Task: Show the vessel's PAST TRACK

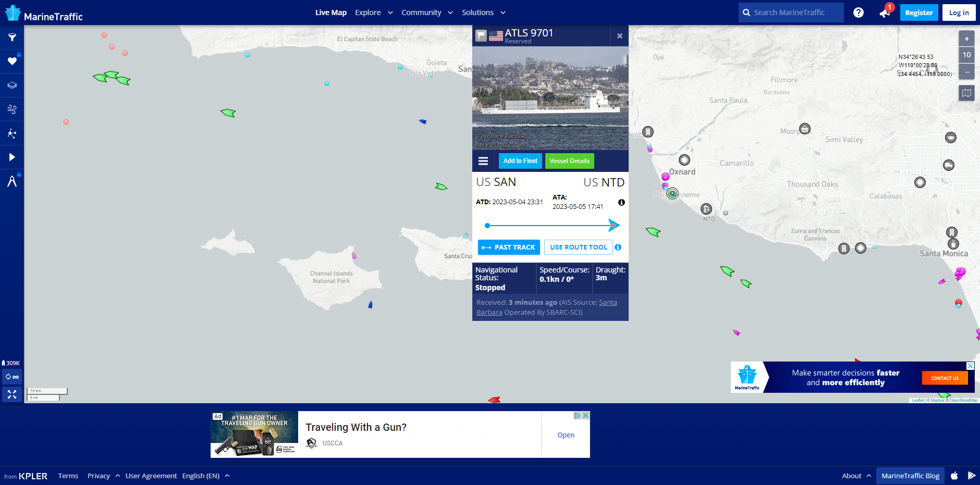Action: tap(509, 247)
